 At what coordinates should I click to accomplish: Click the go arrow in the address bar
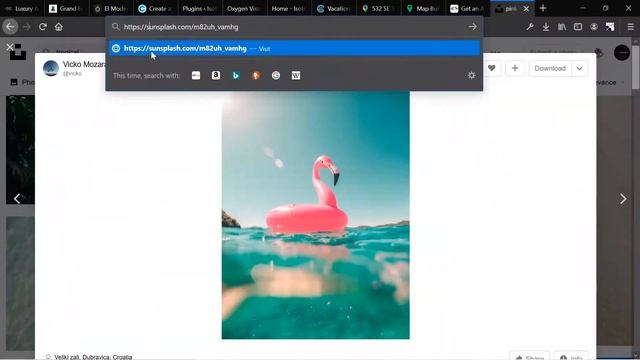tap(472, 27)
